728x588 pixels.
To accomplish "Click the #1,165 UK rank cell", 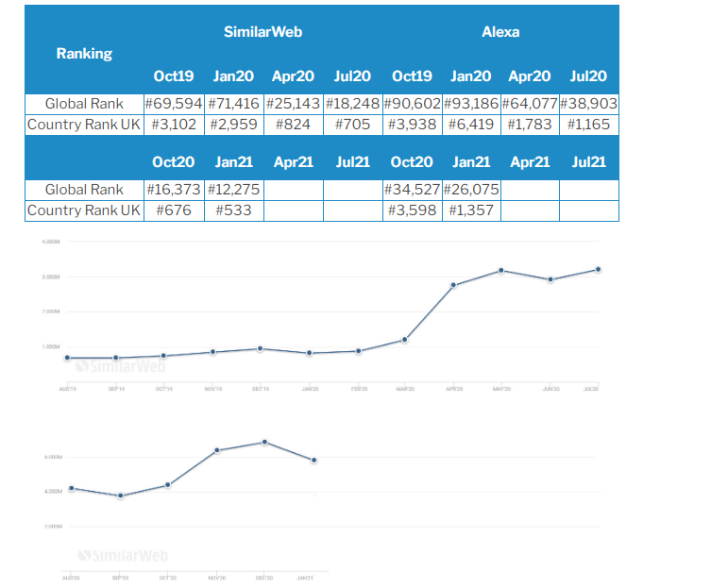I will [x=588, y=125].
